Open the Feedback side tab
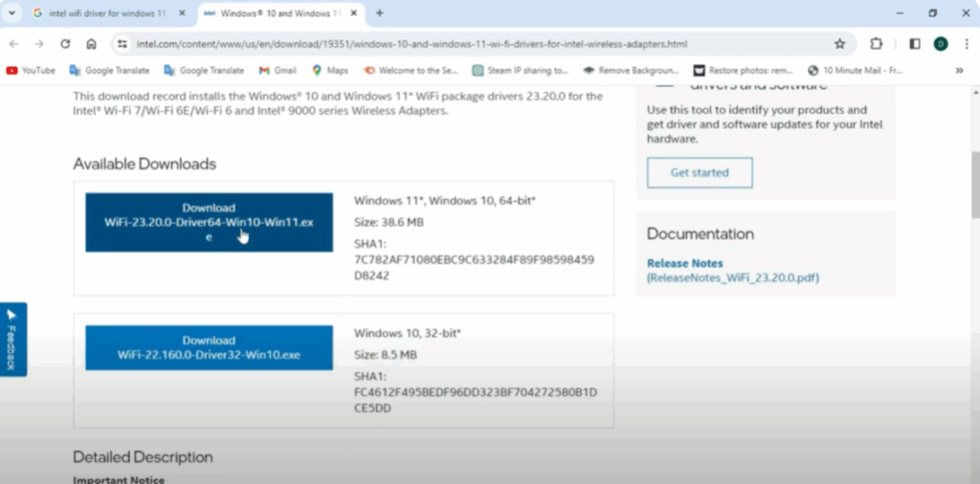 [x=12, y=340]
